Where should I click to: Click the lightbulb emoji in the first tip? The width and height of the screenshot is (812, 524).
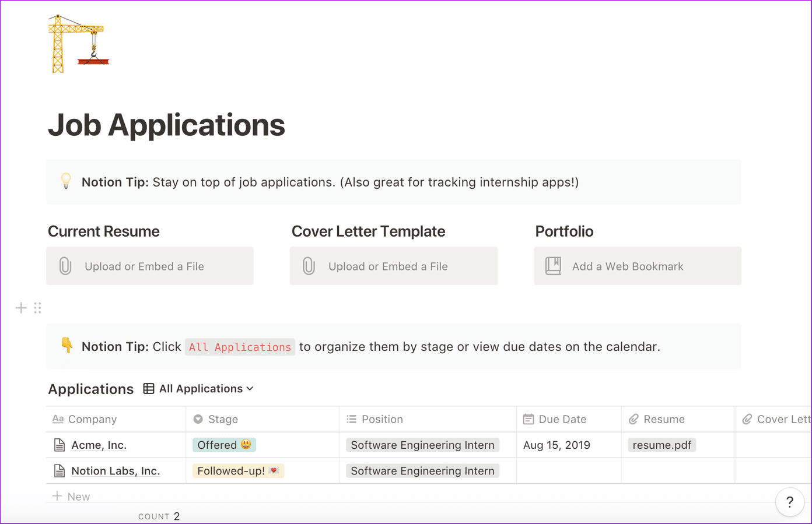tap(66, 181)
